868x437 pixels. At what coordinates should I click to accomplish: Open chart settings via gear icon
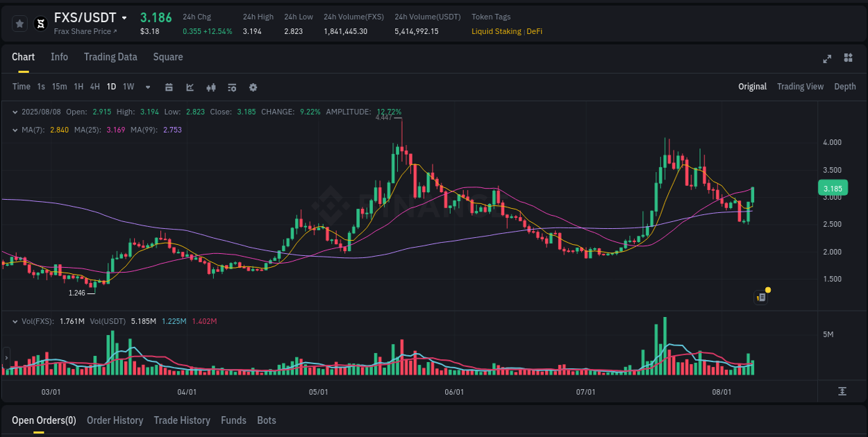pyautogui.click(x=253, y=87)
